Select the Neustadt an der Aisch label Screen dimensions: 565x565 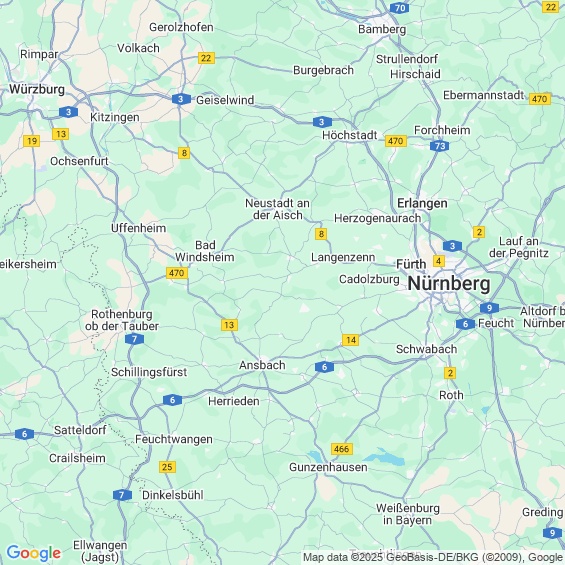pyautogui.click(x=277, y=209)
